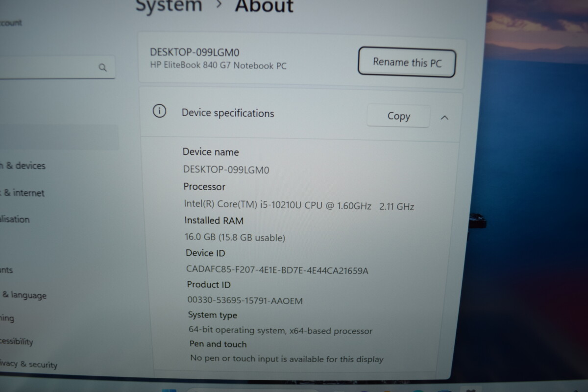This screenshot has height=392, width=588.
Task: Click the 'Device ID' label
Action: [205, 253]
